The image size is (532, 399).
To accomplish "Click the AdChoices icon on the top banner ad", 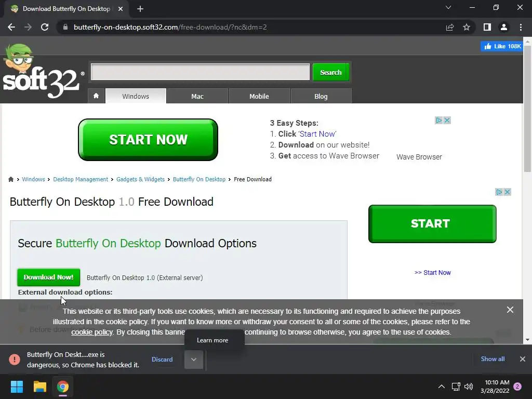I will coord(438,120).
